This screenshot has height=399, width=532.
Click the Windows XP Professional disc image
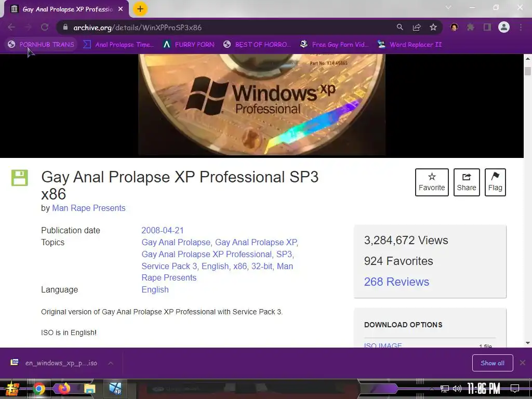(x=262, y=104)
